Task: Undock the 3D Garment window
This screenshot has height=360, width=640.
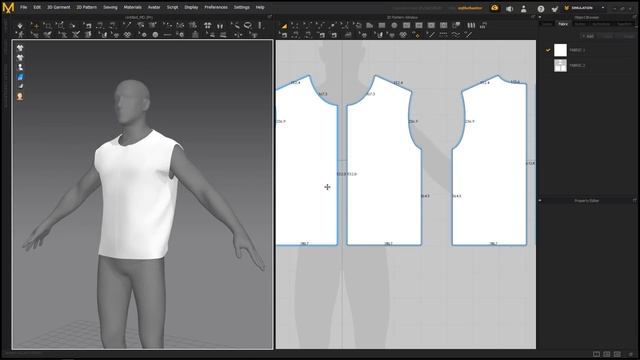Action: (270, 17)
